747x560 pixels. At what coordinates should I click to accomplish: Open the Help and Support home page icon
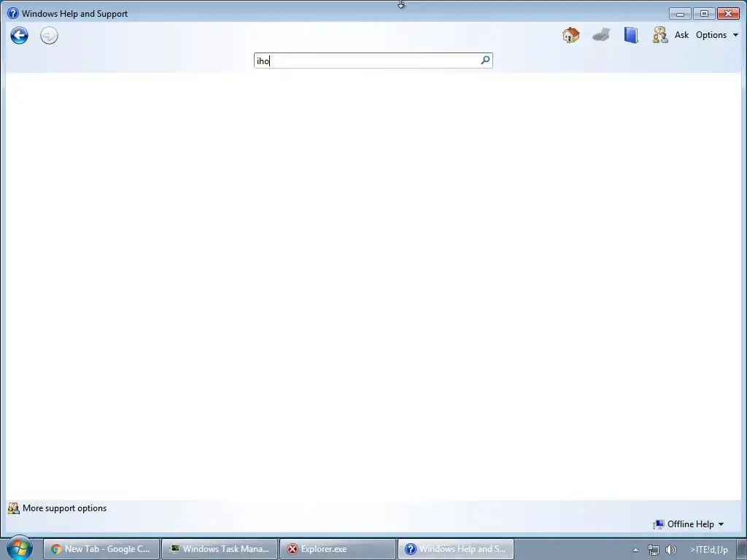(x=570, y=35)
